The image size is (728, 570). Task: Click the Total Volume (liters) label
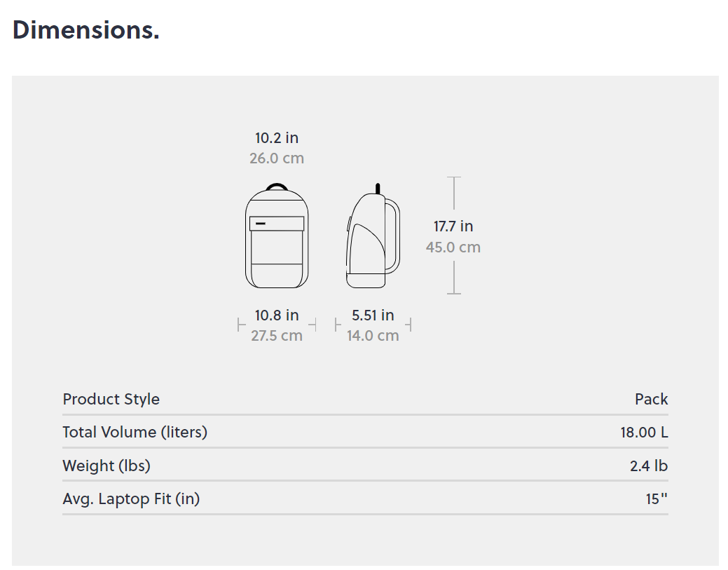click(135, 433)
